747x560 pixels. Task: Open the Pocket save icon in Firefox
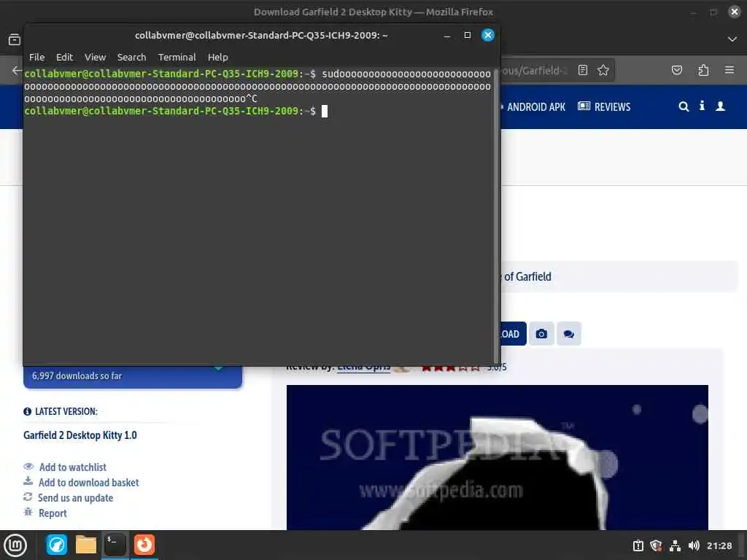click(x=676, y=71)
